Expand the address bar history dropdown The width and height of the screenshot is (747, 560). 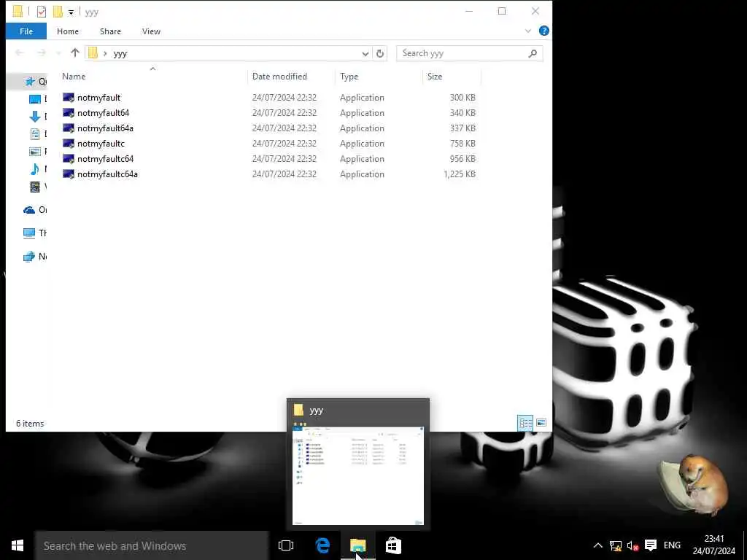click(x=365, y=53)
